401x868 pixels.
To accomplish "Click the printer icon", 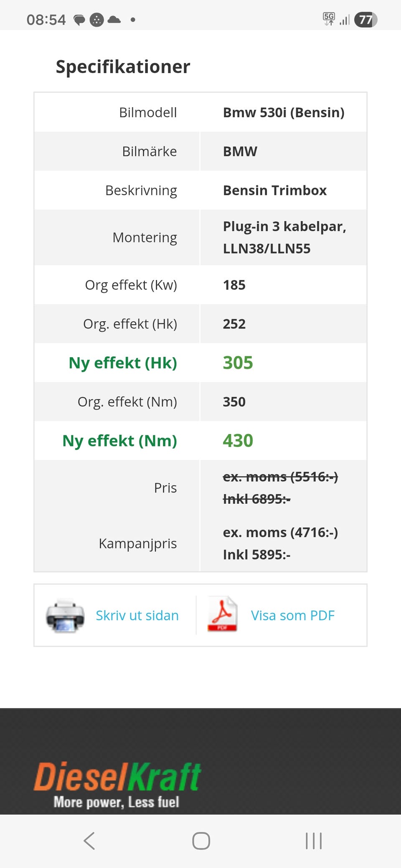I will click(65, 616).
